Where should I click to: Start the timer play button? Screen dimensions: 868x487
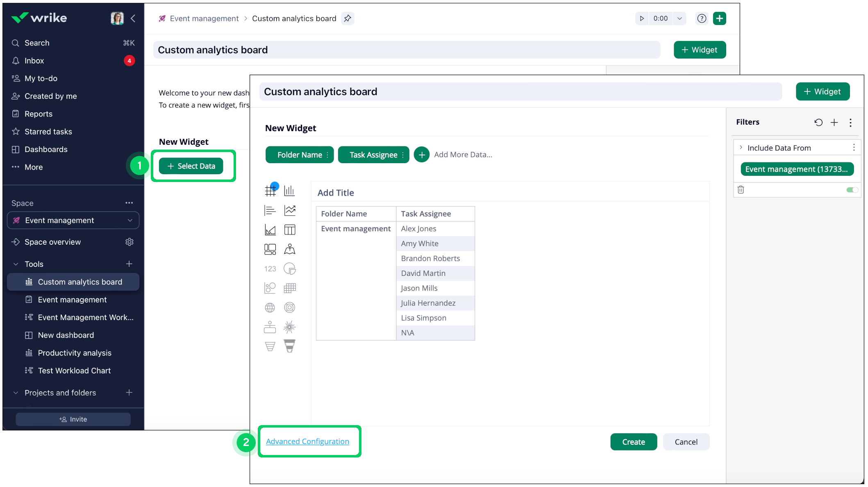(x=642, y=18)
